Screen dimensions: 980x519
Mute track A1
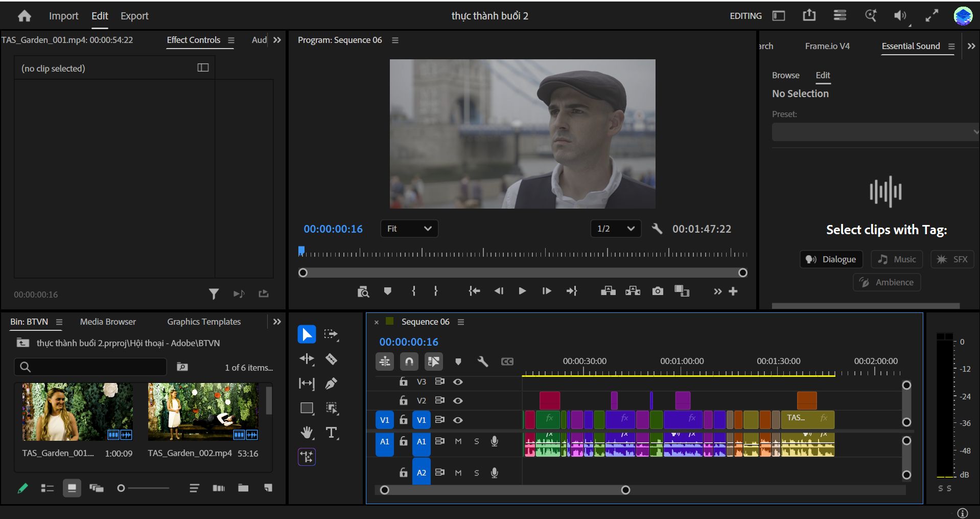[458, 441]
